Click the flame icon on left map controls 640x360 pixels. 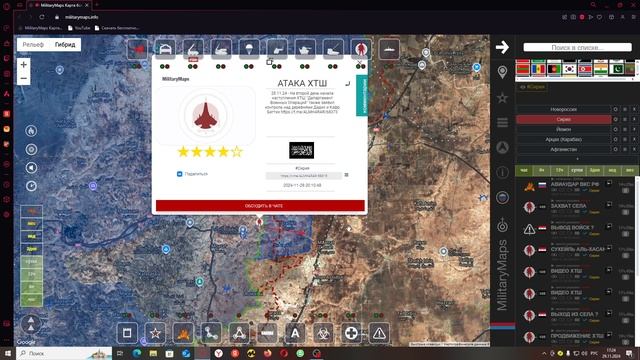click(x=31, y=131)
